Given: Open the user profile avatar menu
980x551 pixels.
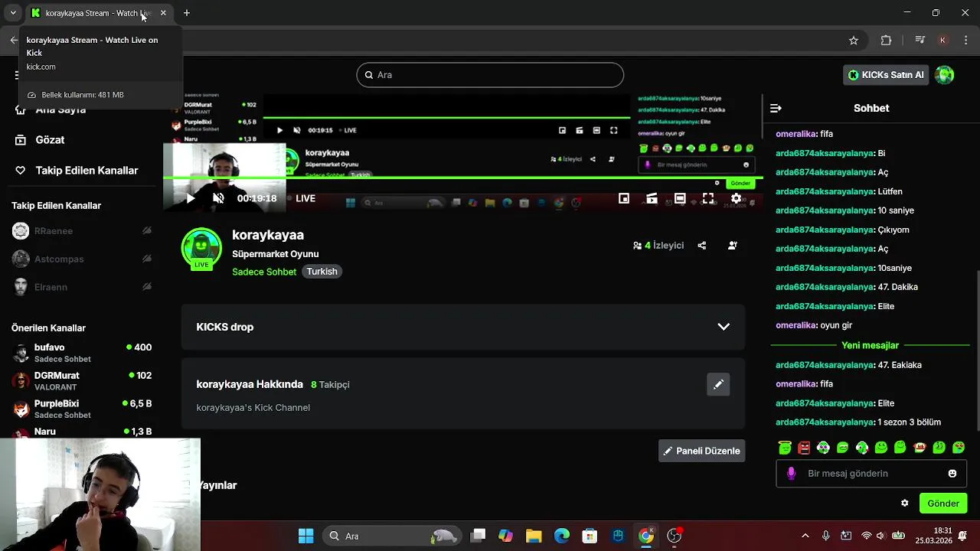Looking at the screenshot, I should click(945, 75).
